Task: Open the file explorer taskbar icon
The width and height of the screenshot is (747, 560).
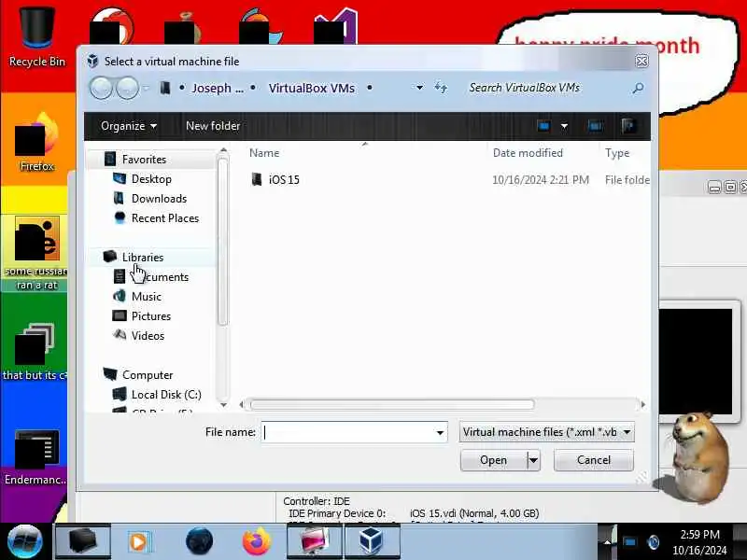Action: click(x=83, y=541)
